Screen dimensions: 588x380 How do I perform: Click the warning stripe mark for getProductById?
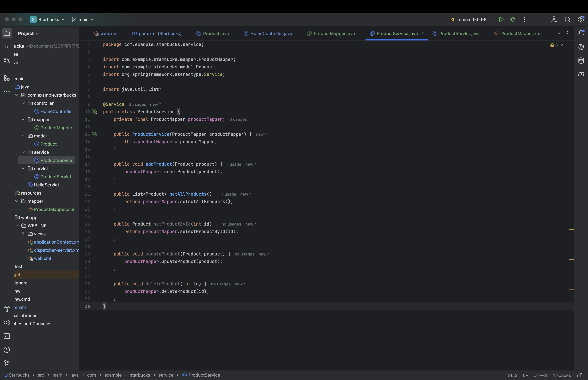[x=571, y=229]
